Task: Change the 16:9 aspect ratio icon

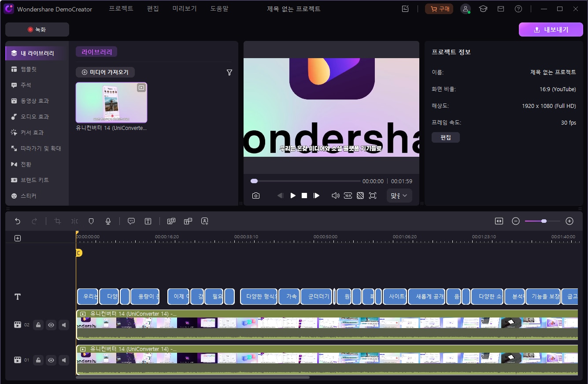Action: [348, 196]
